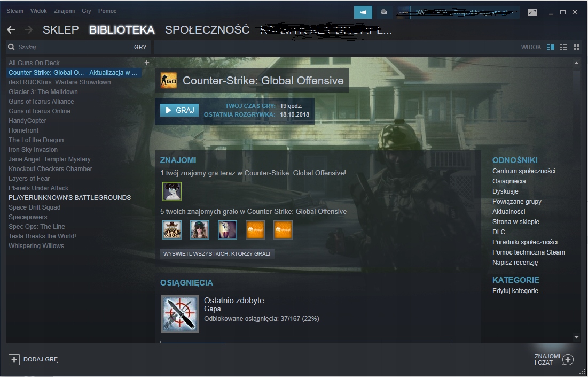Open the Gry menu
The width and height of the screenshot is (588, 377).
click(86, 11)
